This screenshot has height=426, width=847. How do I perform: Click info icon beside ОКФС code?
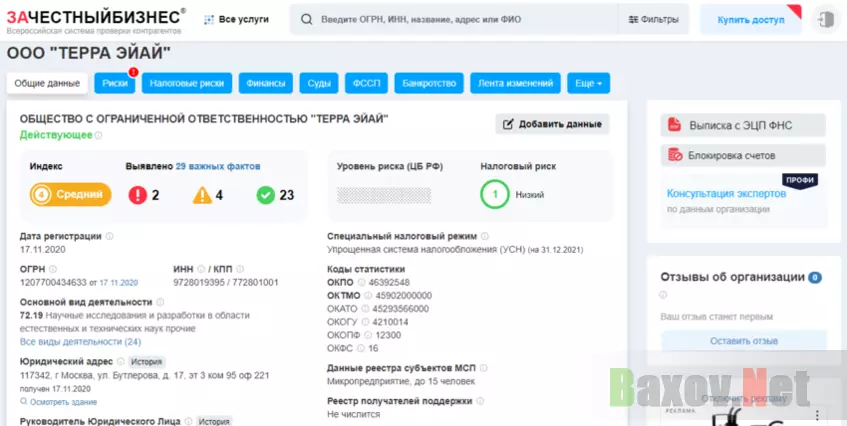tap(360, 349)
